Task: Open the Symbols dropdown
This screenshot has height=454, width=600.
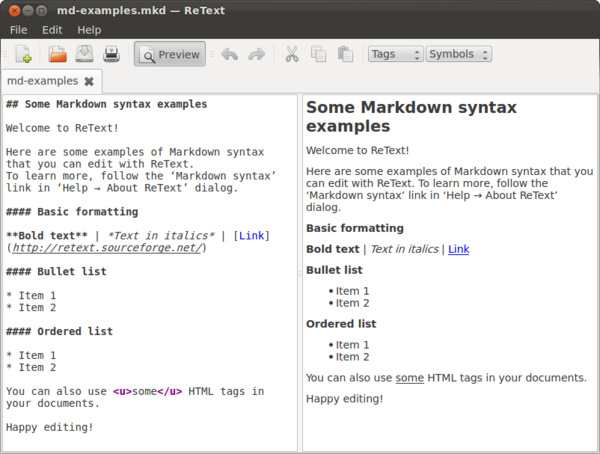Action: 458,54
